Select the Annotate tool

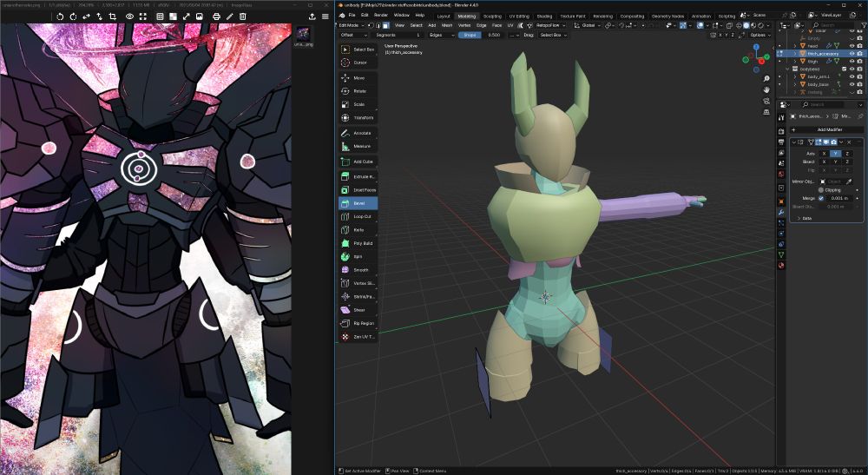(x=358, y=133)
